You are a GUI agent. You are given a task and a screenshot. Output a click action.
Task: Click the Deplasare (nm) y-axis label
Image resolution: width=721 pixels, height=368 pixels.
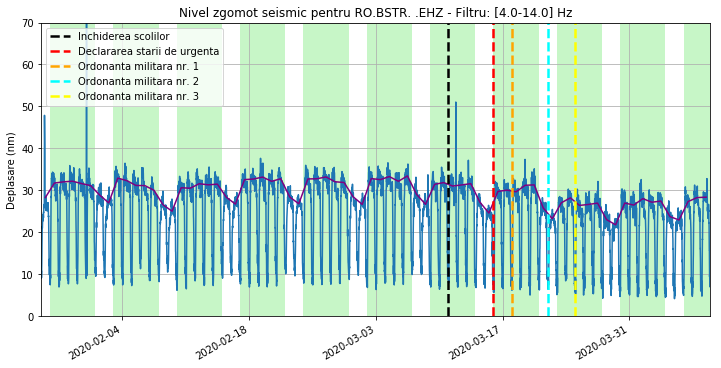pyautogui.click(x=11, y=170)
